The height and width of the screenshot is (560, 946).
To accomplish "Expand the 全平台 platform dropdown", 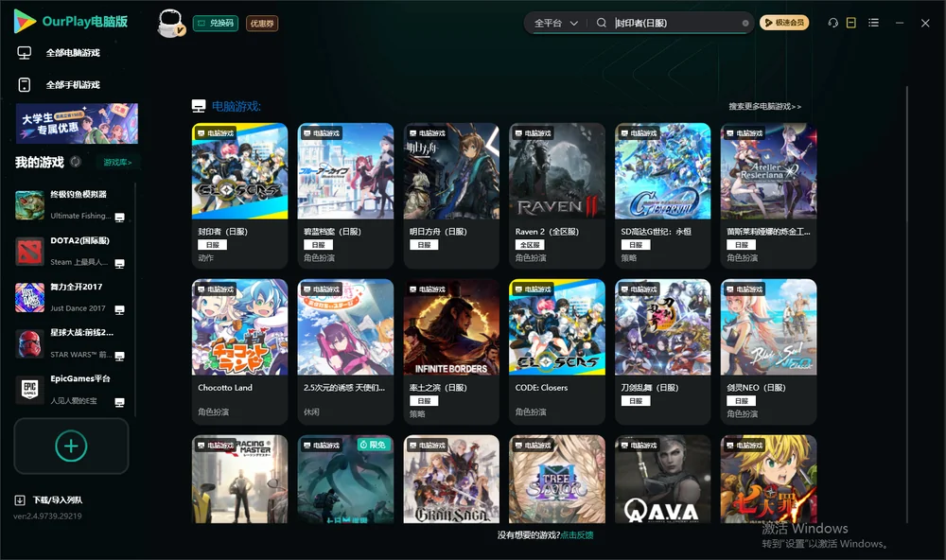I will pyautogui.click(x=556, y=23).
